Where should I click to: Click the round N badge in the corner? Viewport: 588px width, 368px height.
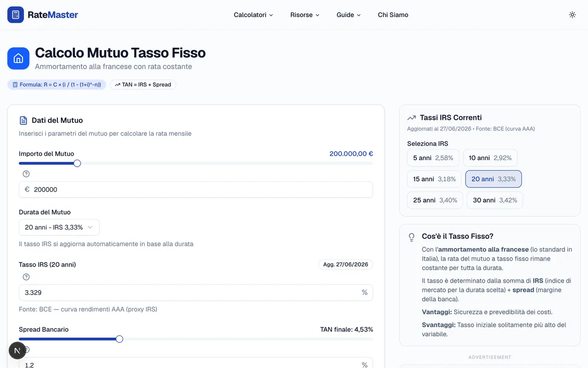click(x=17, y=350)
